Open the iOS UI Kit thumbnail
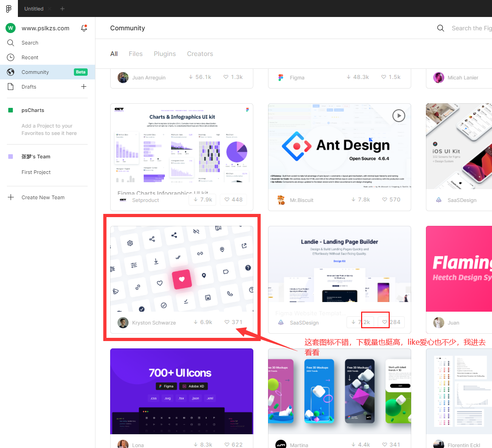Image resolution: width=492 pixels, height=448 pixels. [459, 146]
